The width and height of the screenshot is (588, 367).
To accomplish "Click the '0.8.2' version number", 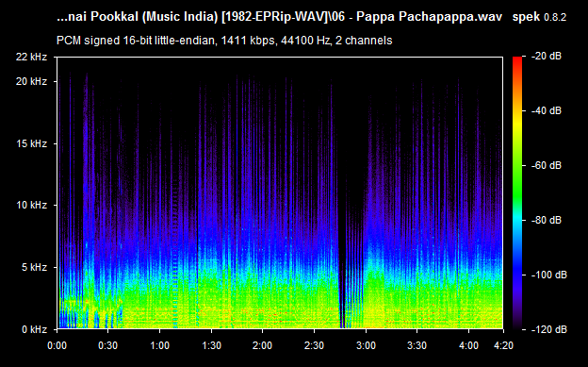I will [x=555, y=17].
